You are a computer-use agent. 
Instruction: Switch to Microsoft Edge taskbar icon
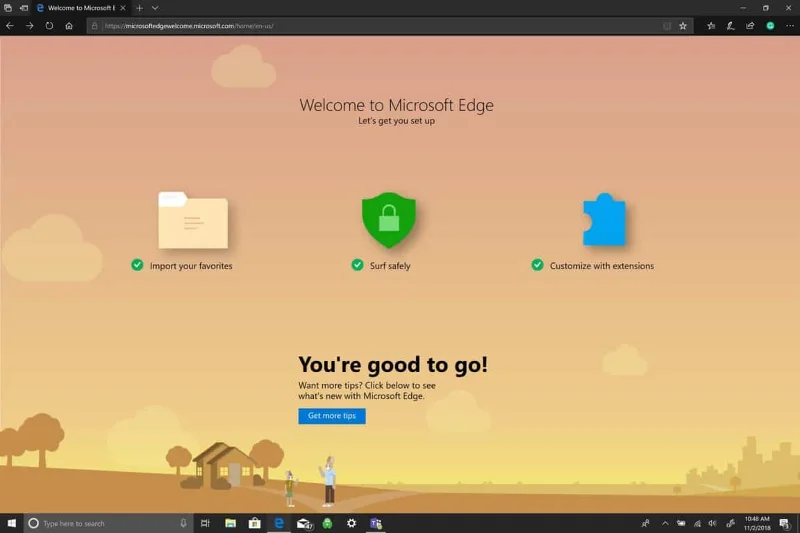click(279, 523)
